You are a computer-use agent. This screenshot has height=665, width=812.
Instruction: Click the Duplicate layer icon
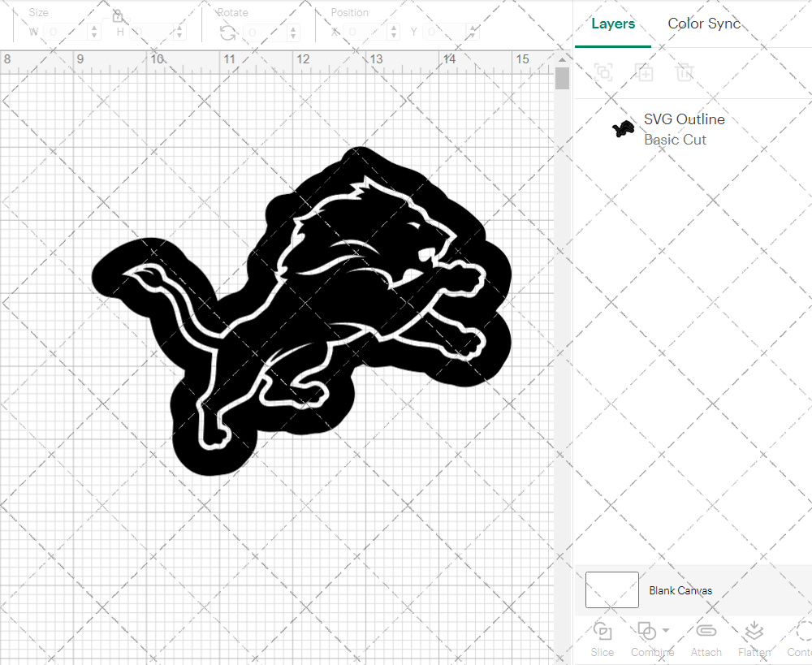(x=644, y=72)
